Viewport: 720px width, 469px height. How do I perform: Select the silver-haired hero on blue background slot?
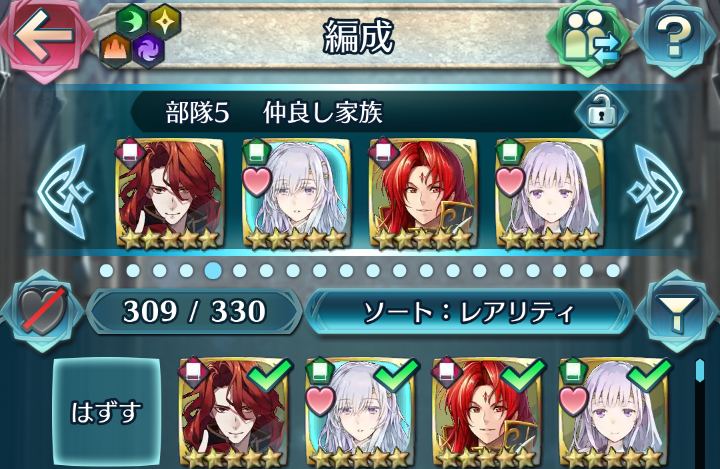pyautogui.click(x=297, y=193)
